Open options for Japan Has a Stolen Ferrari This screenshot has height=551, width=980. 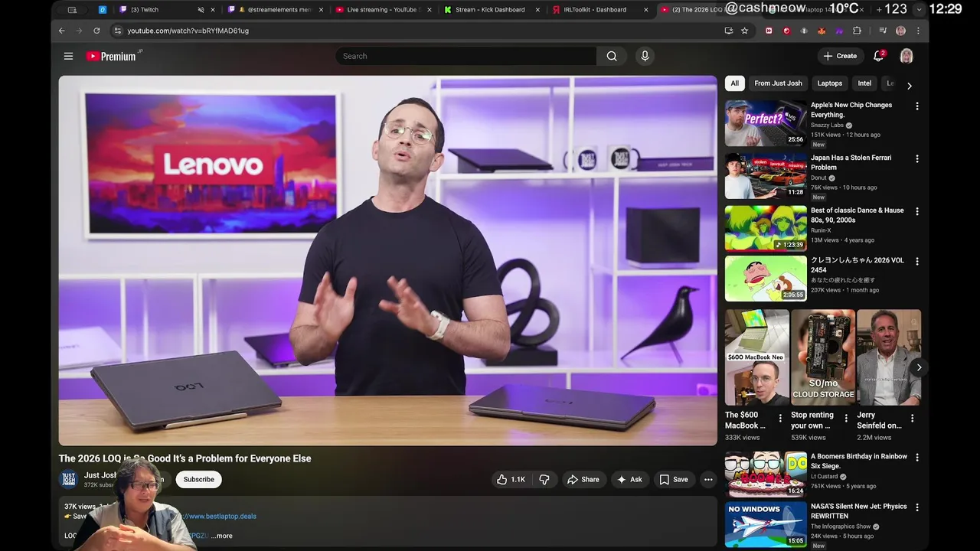[x=917, y=158]
